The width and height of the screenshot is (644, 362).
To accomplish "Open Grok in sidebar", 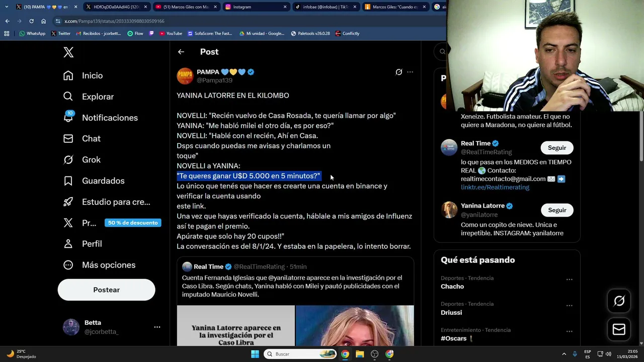I will tap(82, 159).
